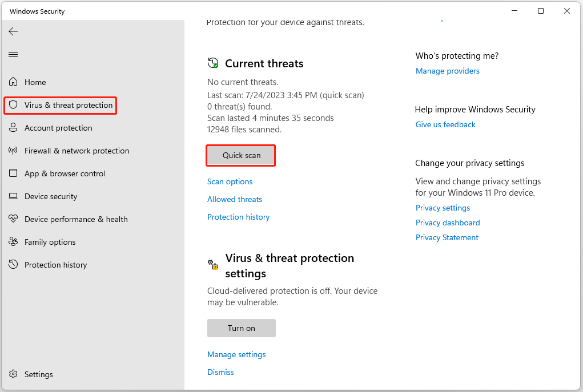
Task: Open the Allowed threats link
Action: coord(235,199)
